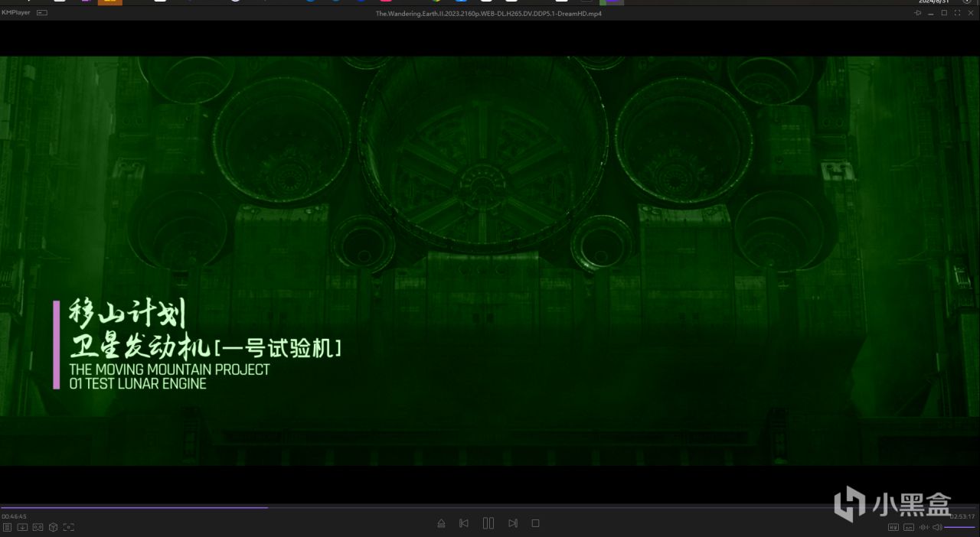Viewport: 980px width, 537px height.
Task: Click the screen capture icon
Action: pyautogui.click(x=69, y=527)
